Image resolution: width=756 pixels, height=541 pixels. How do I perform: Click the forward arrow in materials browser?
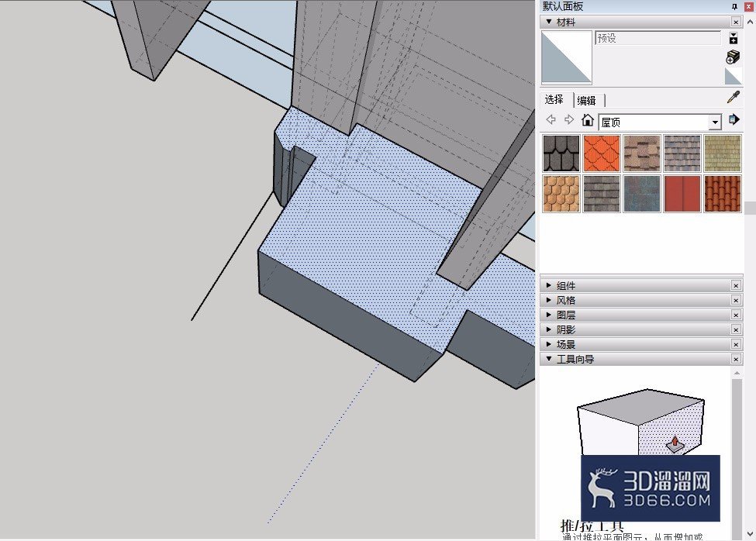[x=569, y=119]
